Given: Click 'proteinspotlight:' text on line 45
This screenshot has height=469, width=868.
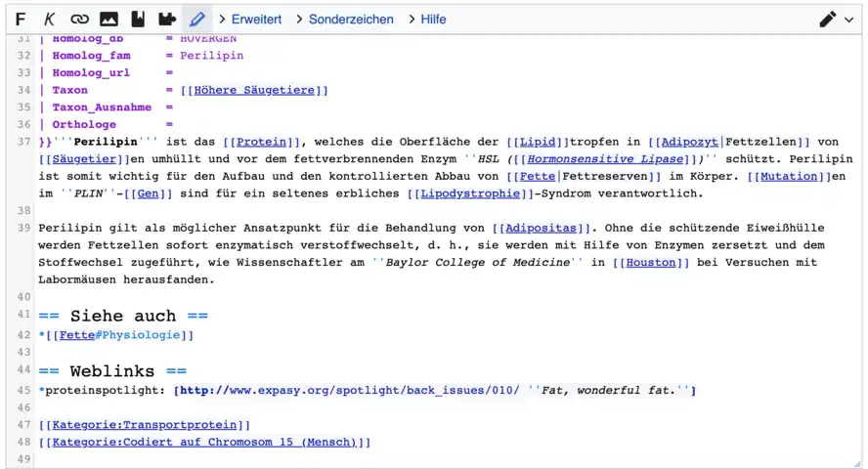Looking at the screenshot, I should [x=106, y=391].
